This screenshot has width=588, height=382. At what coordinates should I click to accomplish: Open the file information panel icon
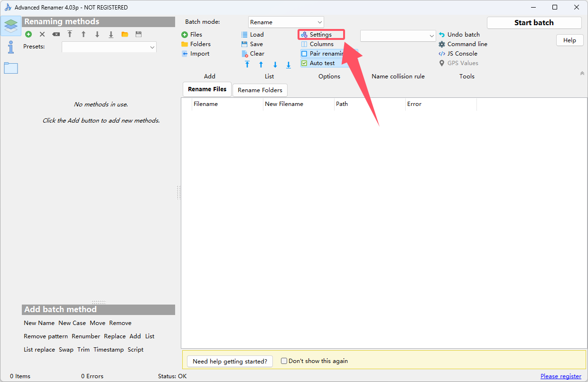pos(11,47)
